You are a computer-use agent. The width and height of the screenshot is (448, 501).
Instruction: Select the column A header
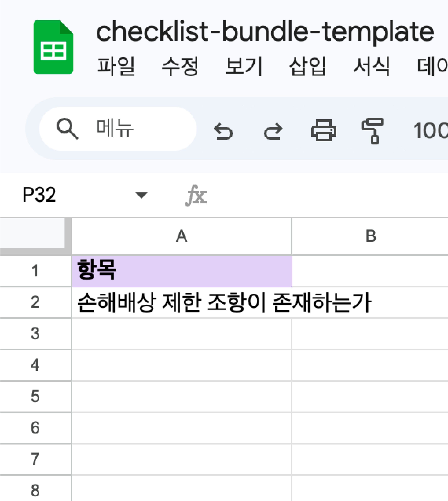click(x=182, y=236)
